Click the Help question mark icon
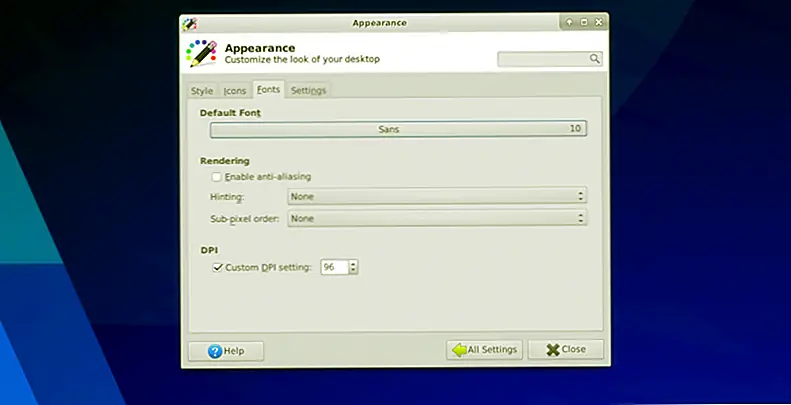Viewport: 791px width, 405px height. pyautogui.click(x=214, y=351)
